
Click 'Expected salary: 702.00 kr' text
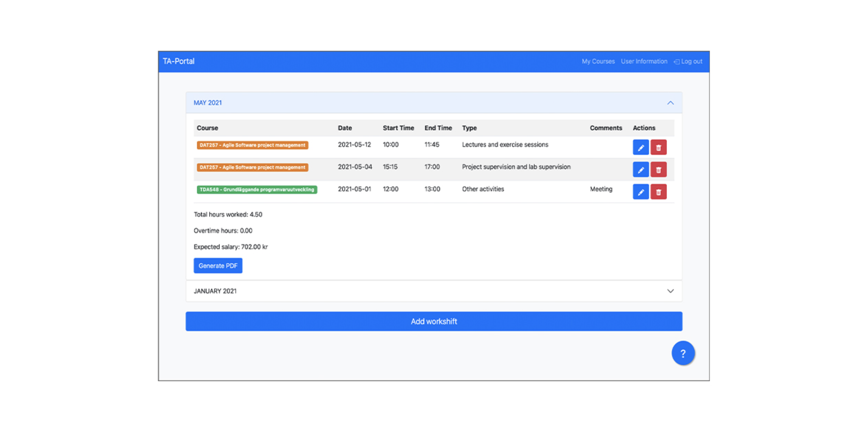[x=231, y=247]
